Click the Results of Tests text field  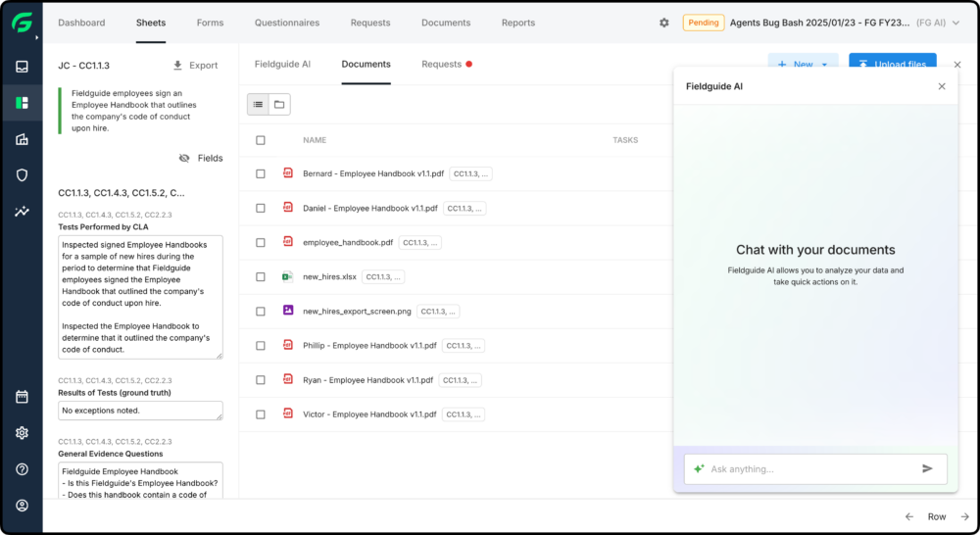pos(140,411)
